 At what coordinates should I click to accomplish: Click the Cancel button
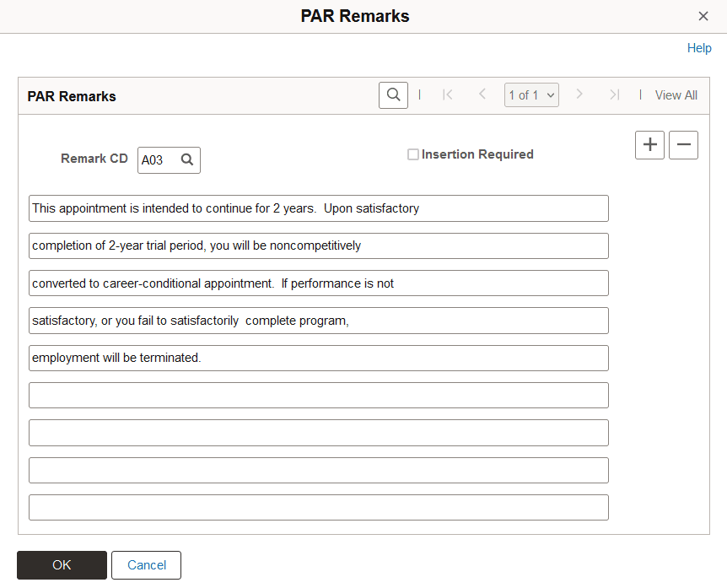point(146,565)
